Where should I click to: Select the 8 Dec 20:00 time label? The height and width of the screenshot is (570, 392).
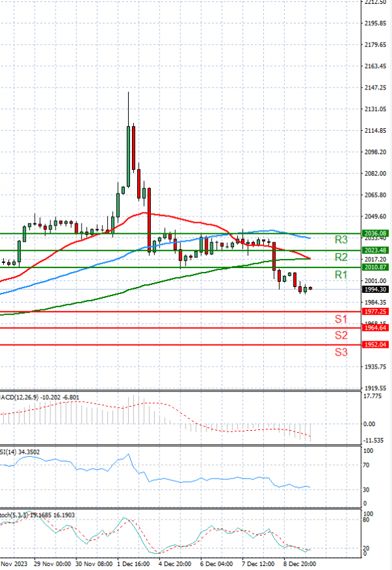point(300,563)
